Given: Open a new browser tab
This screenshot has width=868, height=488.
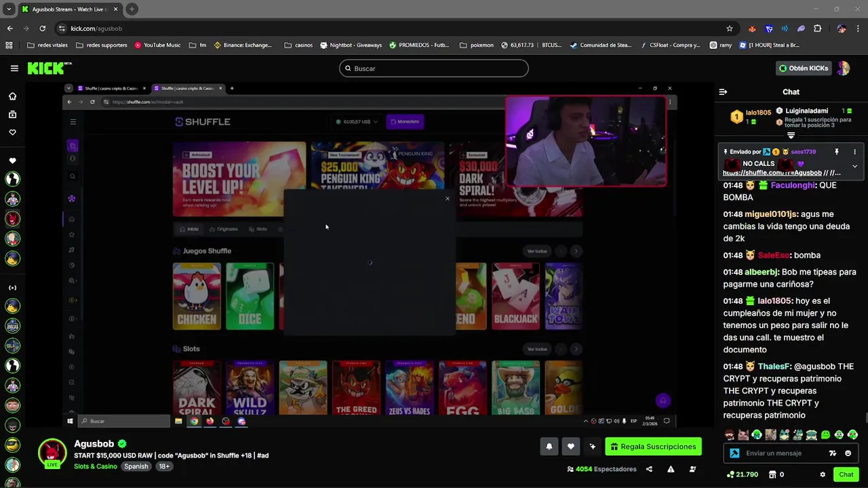Looking at the screenshot, I should coord(132,9).
